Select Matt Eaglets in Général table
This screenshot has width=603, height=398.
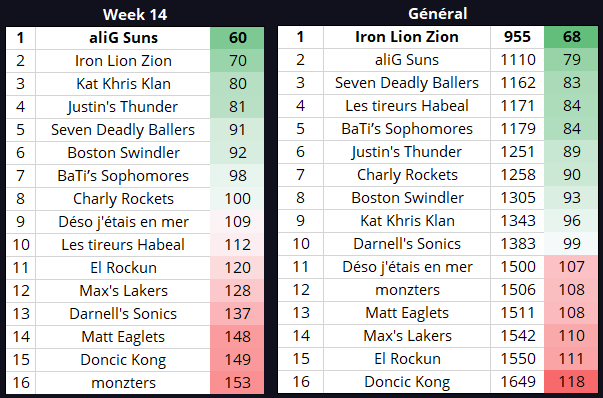(407, 313)
